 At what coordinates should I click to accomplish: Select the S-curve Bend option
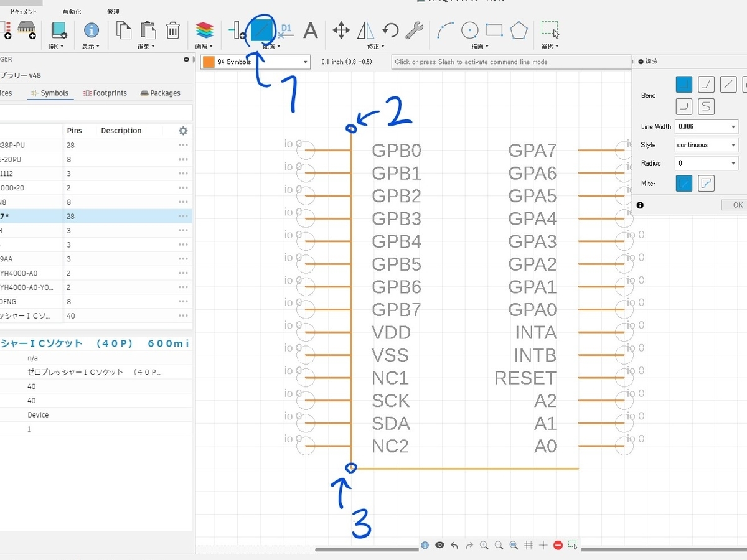pos(706,106)
